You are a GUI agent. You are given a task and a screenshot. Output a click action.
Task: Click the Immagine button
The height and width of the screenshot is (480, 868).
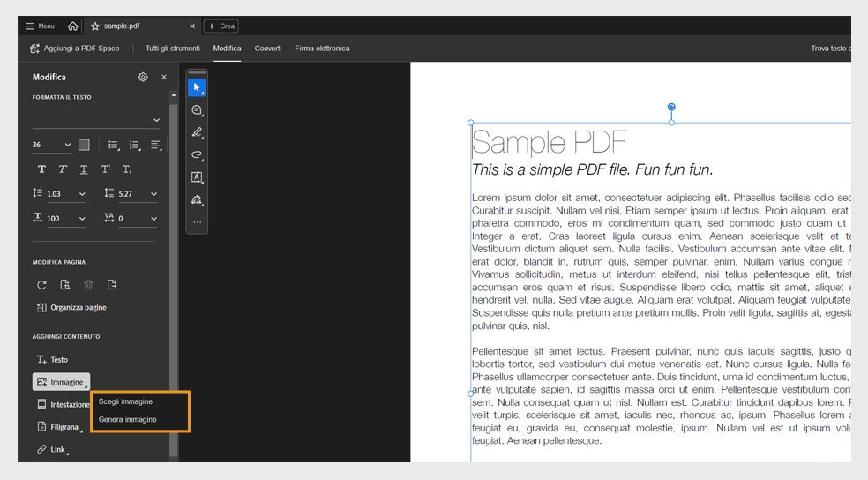click(x=62, y=381)
